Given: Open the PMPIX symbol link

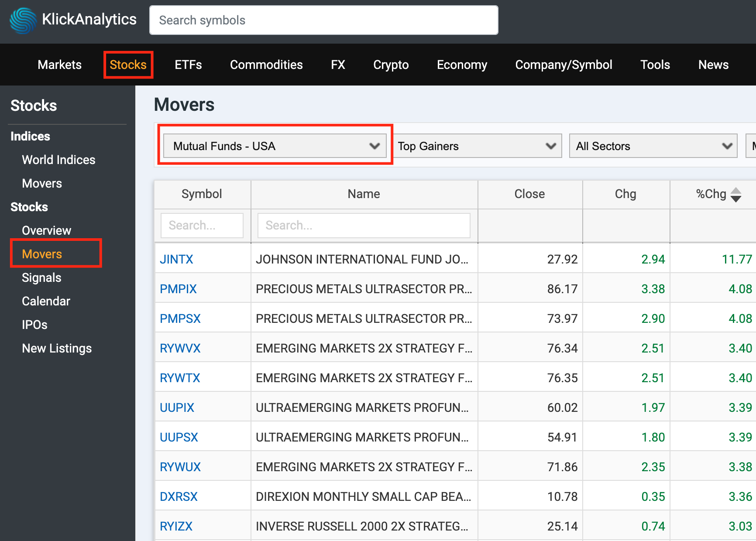Looking at the screenshot, I should [x=178, y=289].
